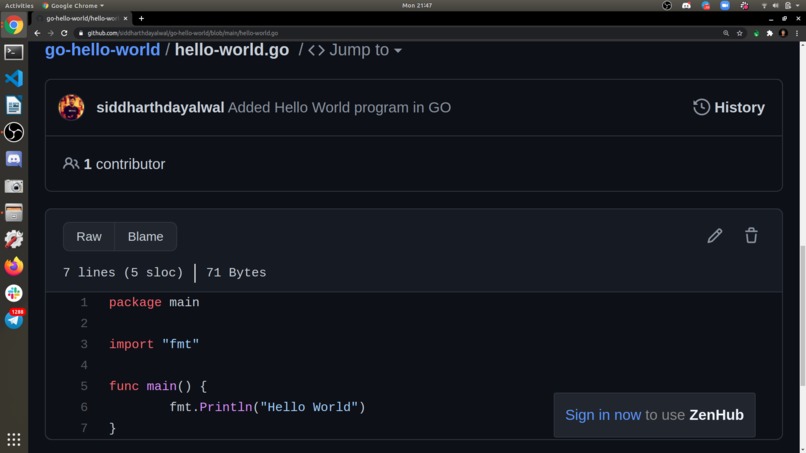Open the archive manager icon in dock

click(x=14, y=212)
